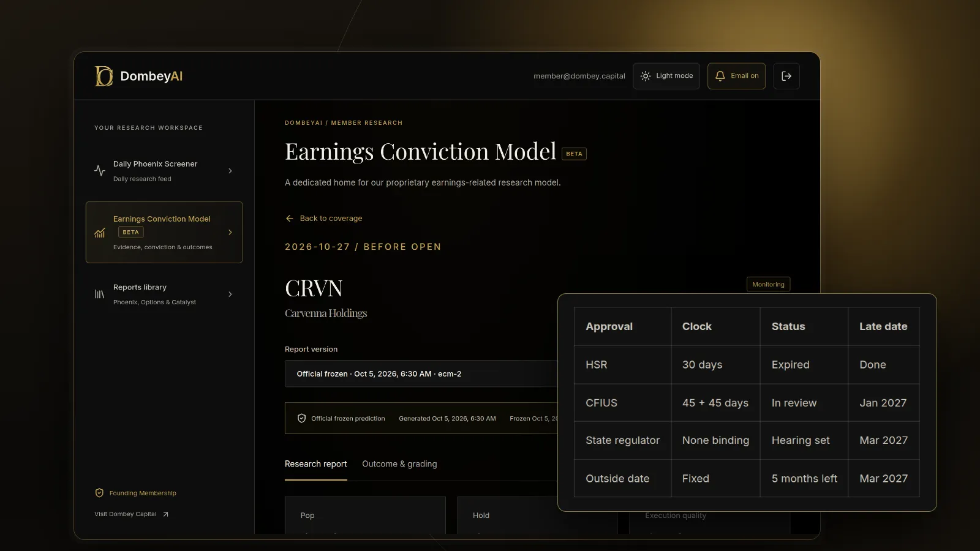This screenshot has height=551, width=980.
Task: Click the Founding Membership shield icon
Action: pyautogui.click(x=99, y=493)
